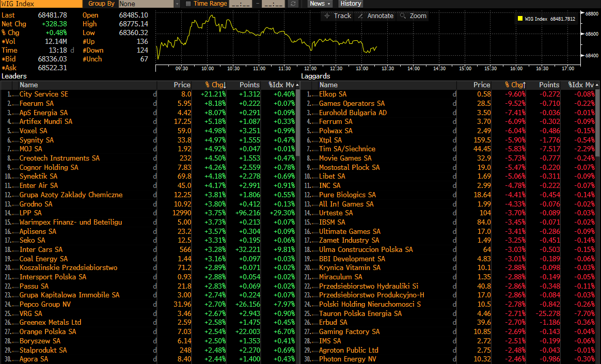
Task: Click the WIG Index ticker field
Action: [40, 4]
